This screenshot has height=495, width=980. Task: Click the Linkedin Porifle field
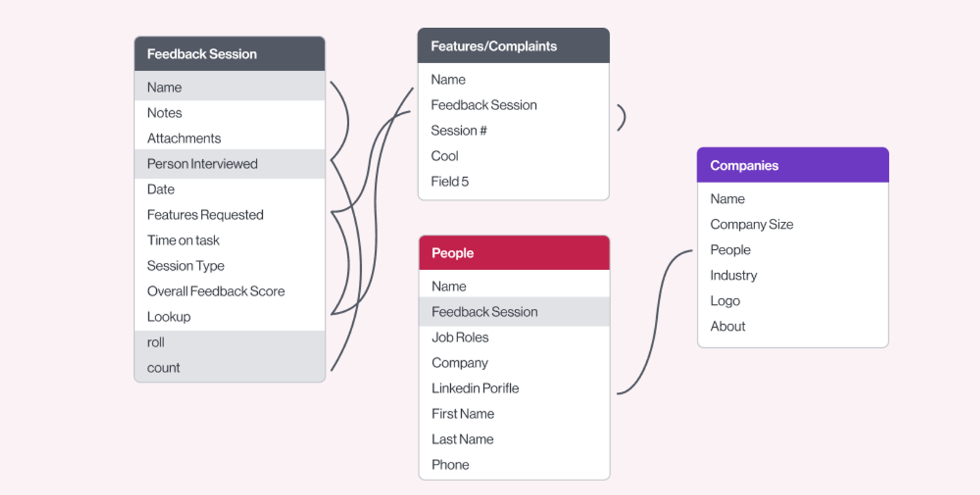click(x=514, y=388)
